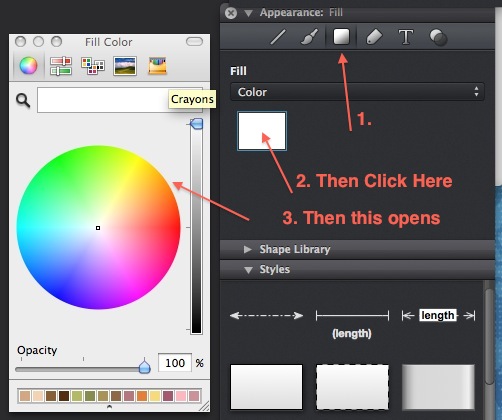The image size is (502, 420).
Task: Toggle the Fill Color toolbar pill button
Action: coord(194,42)
